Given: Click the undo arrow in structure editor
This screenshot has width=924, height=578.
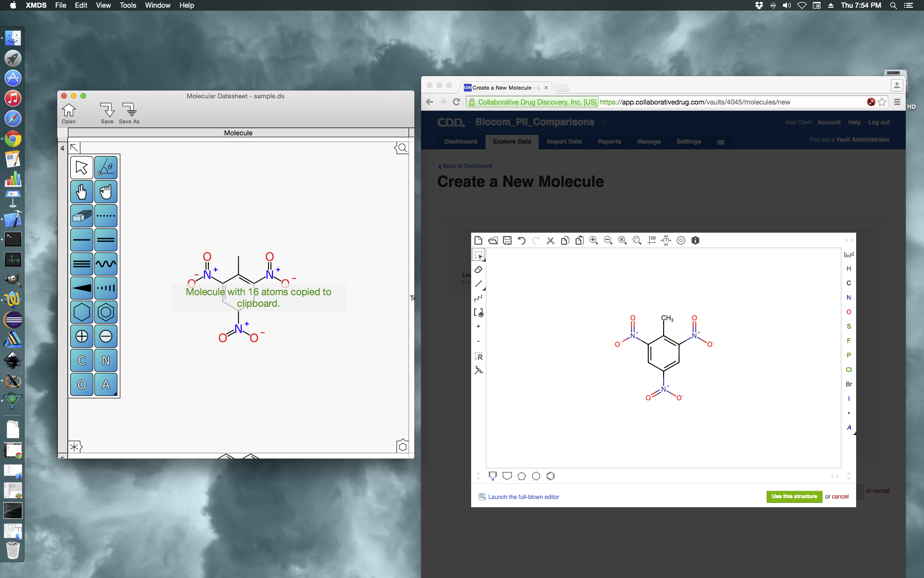Looking at the screenshot, I should (522, 240).
